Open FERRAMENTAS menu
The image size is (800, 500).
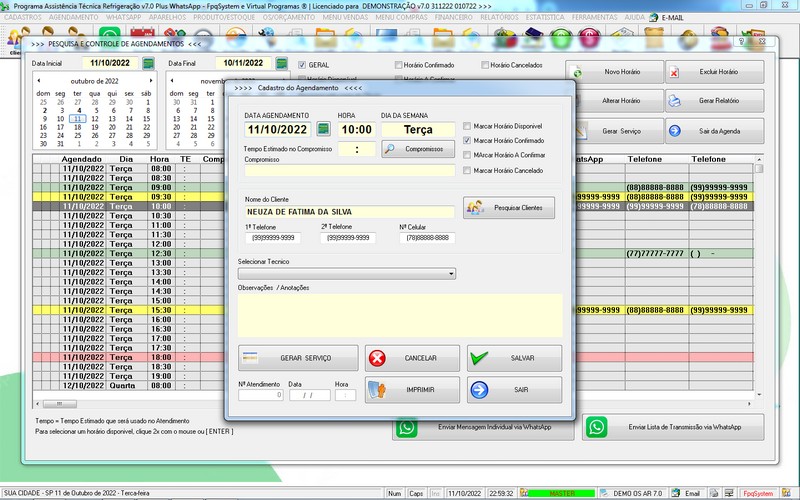point(594,17)
